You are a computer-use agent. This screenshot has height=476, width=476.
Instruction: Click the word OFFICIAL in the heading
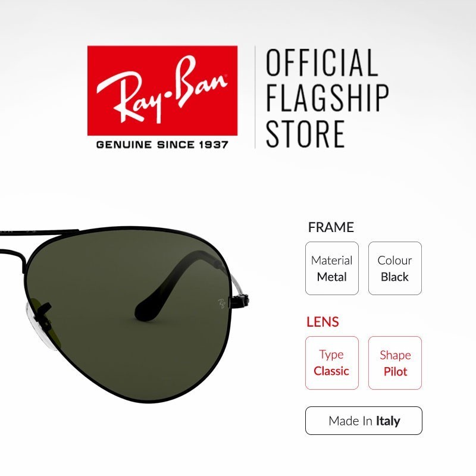coord(322,62)
